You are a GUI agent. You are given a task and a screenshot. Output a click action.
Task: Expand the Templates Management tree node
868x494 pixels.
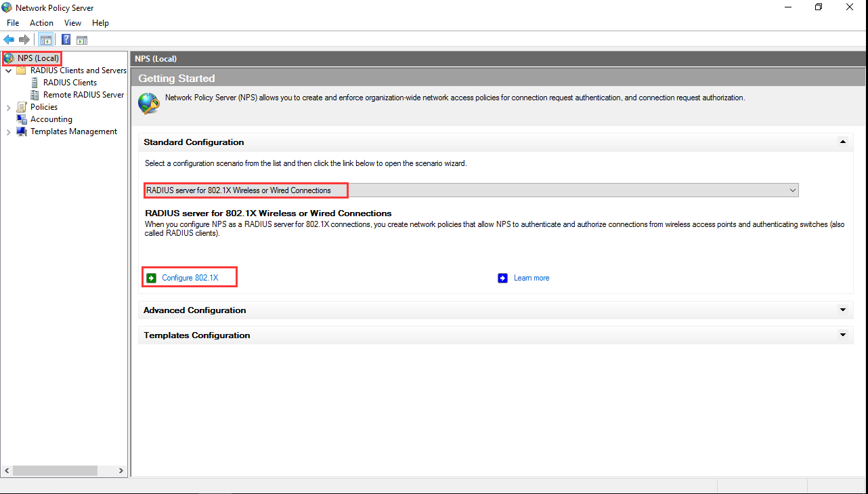8,131
